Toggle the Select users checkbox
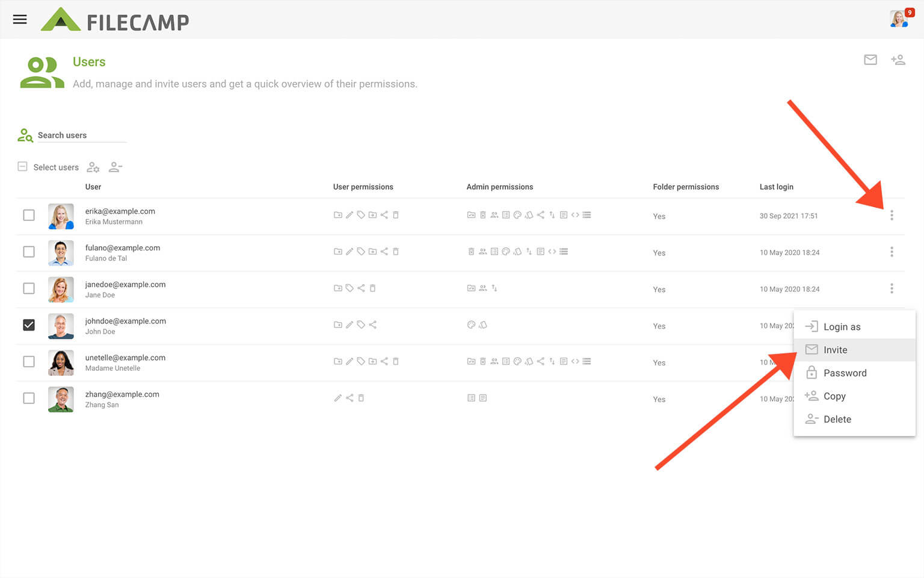 click(23, 167)
